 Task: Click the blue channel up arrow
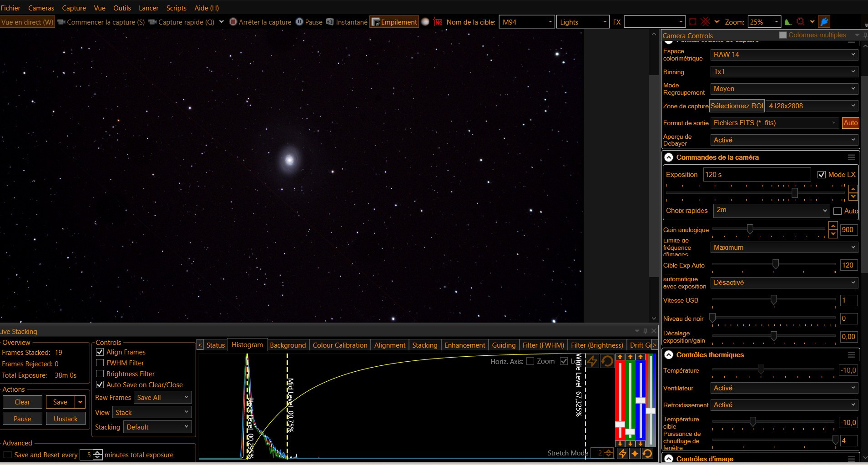[x=641, y=357]
